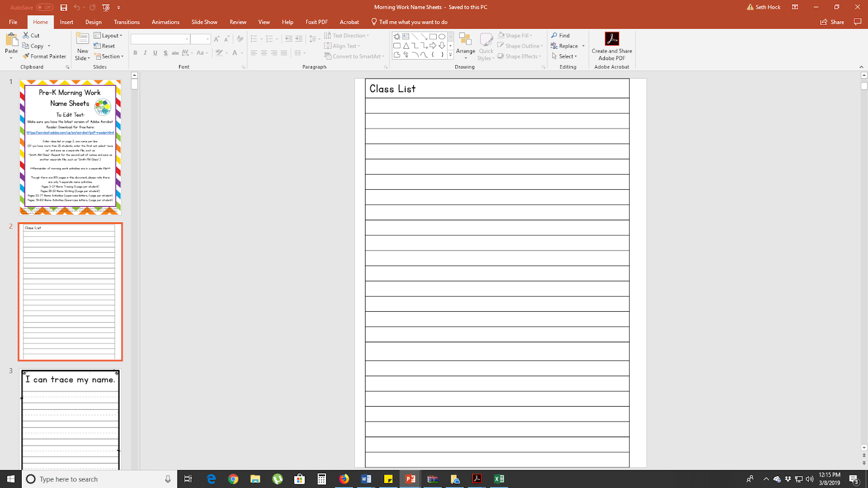Open Word from taskbar
The width and height of the screenshot is (868, 488).
[x=366, y=479]
